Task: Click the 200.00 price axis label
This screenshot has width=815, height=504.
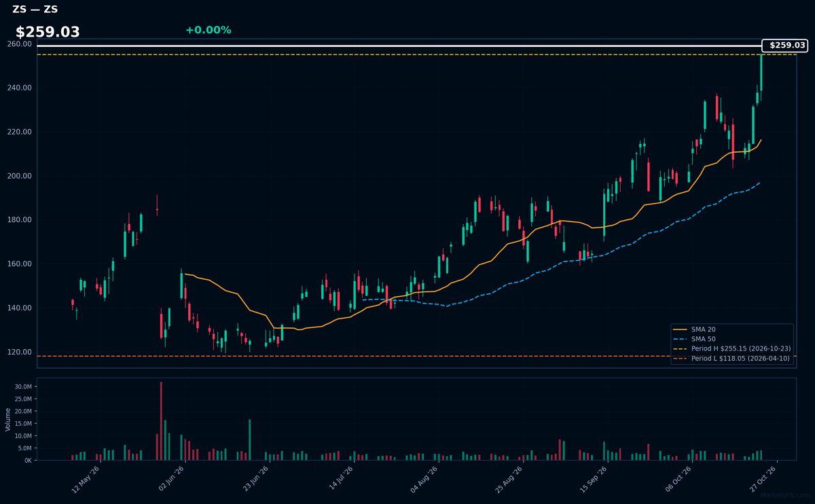Action: coord(20,176)
